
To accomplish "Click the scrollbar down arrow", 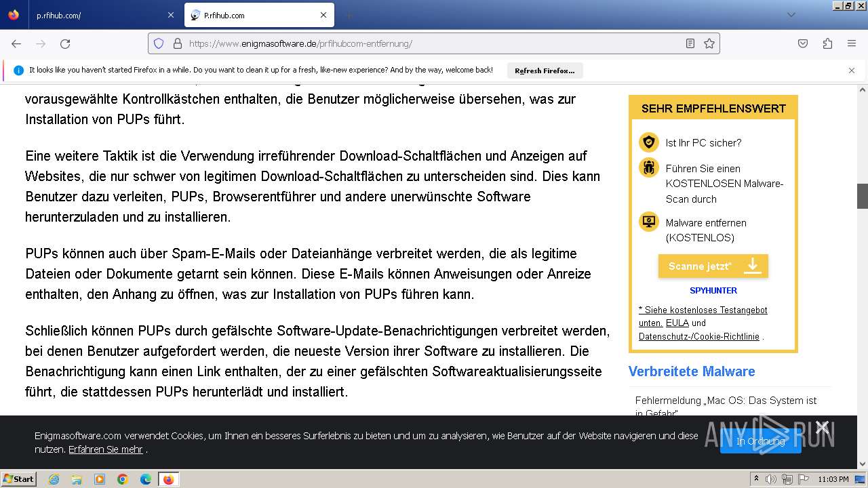I will coord(863,464).
